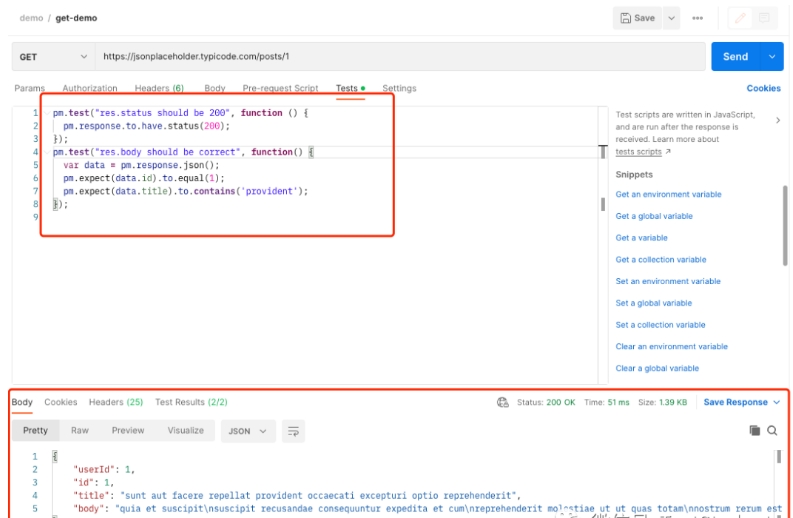Open the Headers (6) request tab
This screenshot has height=518, width=793.
pos(159,88)
